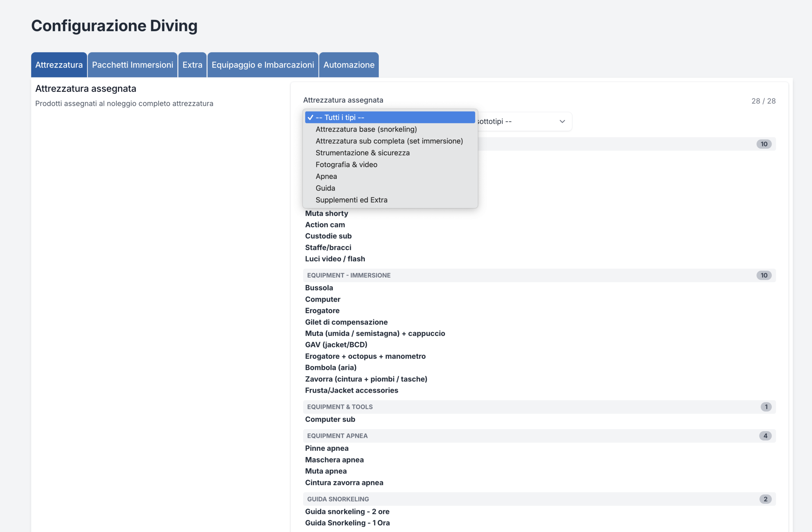This screenshot has height=532, width=812.
Task: Choose the Guida option
Action: [x=325, y=188]
